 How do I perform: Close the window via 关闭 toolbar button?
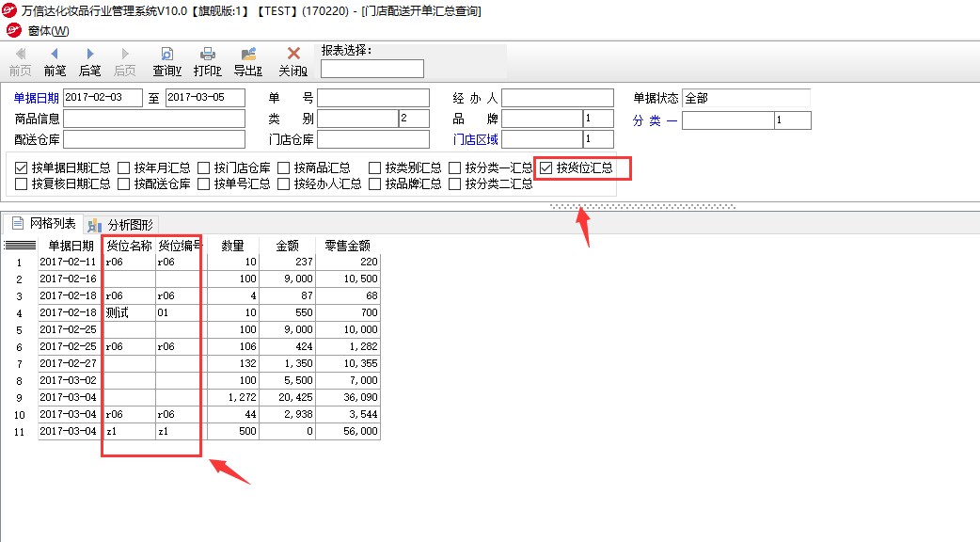(293, 61)
